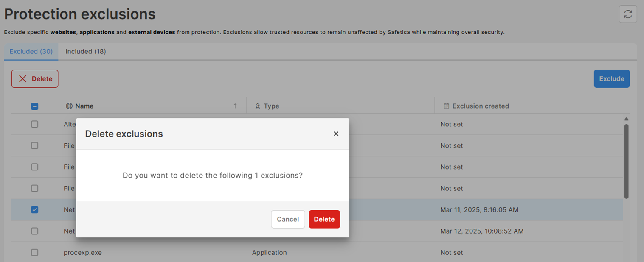Click the blue Exclude button
644x262 pixels.
pyautogui.click(x=612, y=79)
